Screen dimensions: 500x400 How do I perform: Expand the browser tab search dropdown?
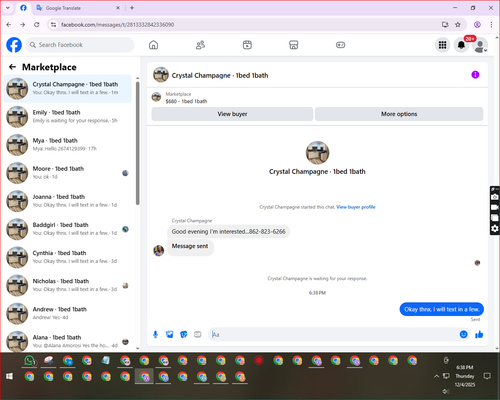[8, 8]
